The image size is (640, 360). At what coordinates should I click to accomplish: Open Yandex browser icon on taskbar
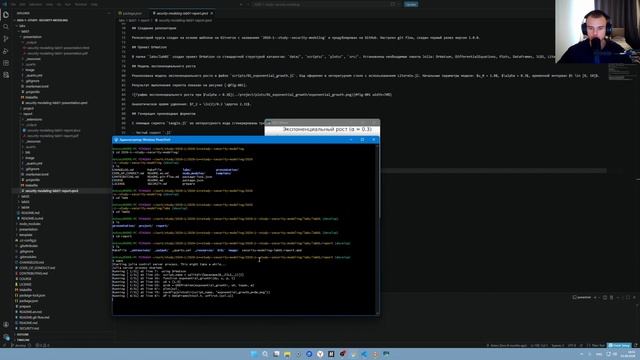point(320,354)
